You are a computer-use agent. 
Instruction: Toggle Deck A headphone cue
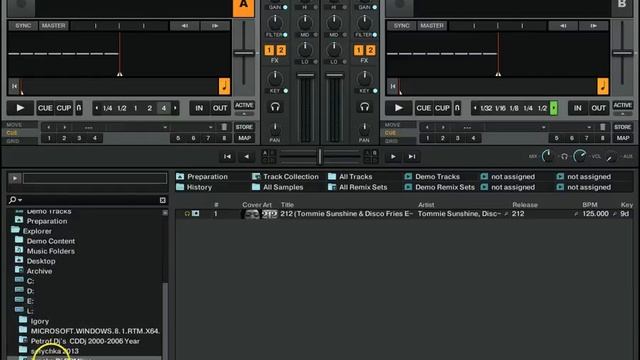click(275, 107)
